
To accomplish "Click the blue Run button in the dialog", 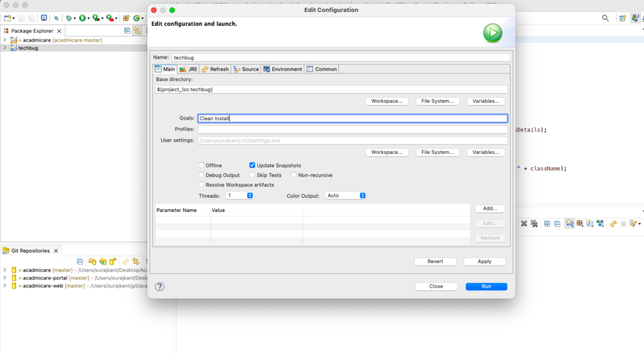I will [x=486, y=286].
